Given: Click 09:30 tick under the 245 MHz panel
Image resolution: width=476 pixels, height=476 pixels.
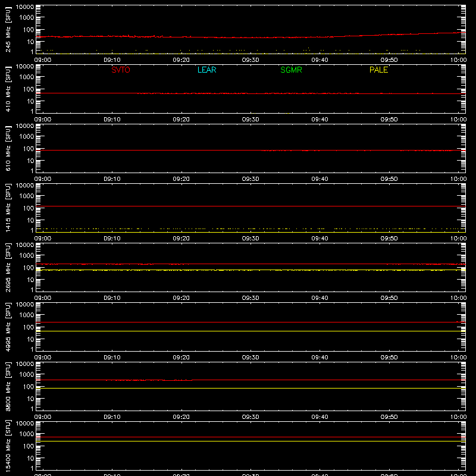Looking at the screenshot, I should 250,60.
